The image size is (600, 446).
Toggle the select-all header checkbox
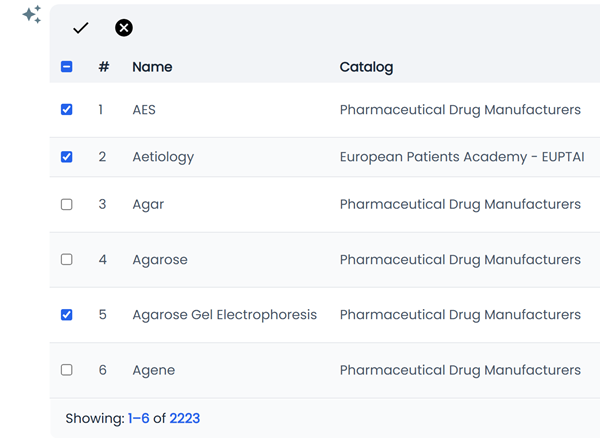(67, 67)
